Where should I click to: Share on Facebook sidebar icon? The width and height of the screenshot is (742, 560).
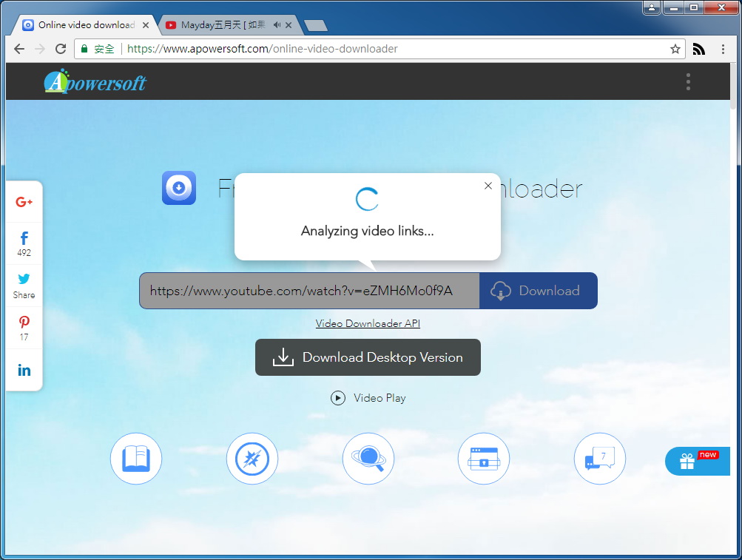pos(24,237)
